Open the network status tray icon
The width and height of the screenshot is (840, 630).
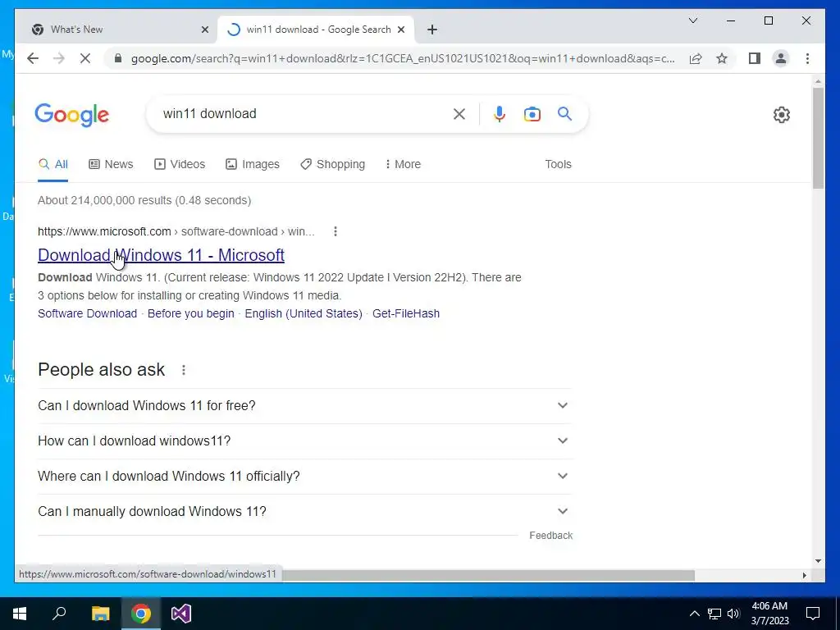(714, 614)
